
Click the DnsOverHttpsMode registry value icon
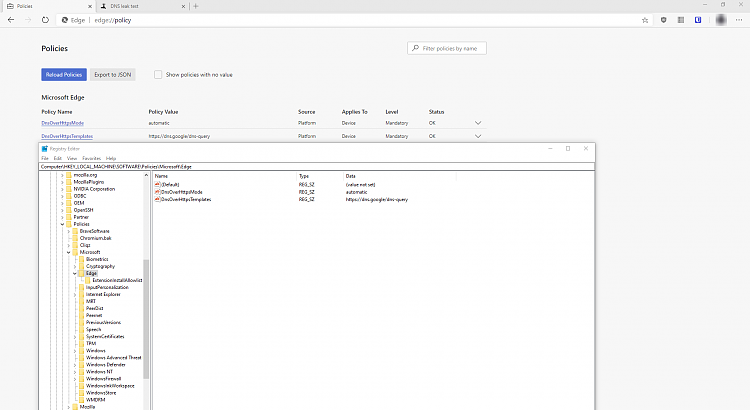click(x=157, y=192)
